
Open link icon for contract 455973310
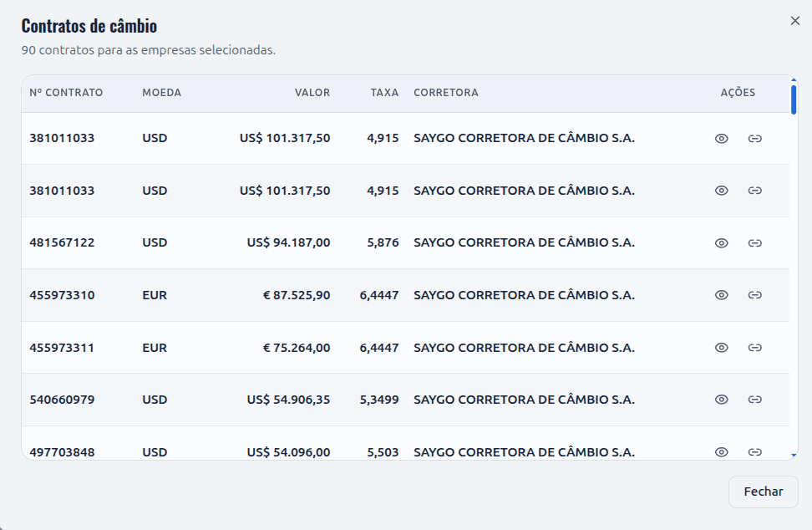click(754, 295)
